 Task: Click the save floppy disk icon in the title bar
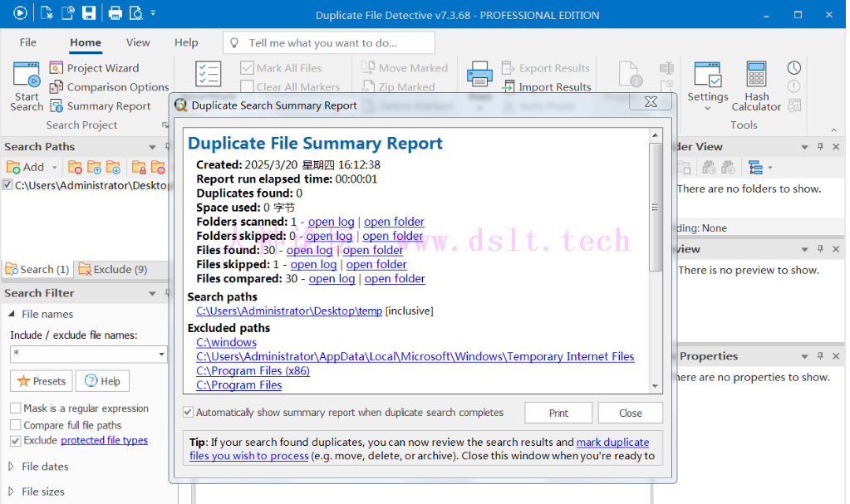[x=89, y=13]
